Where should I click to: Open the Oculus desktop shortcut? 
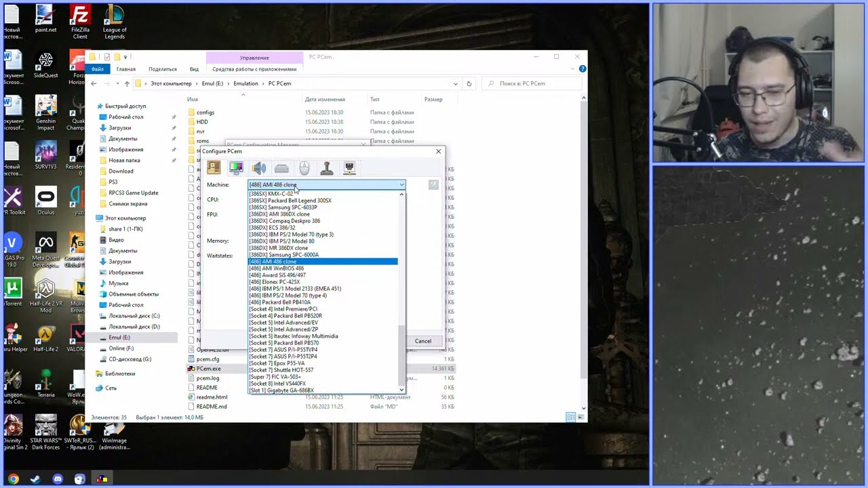click(45, 201)
